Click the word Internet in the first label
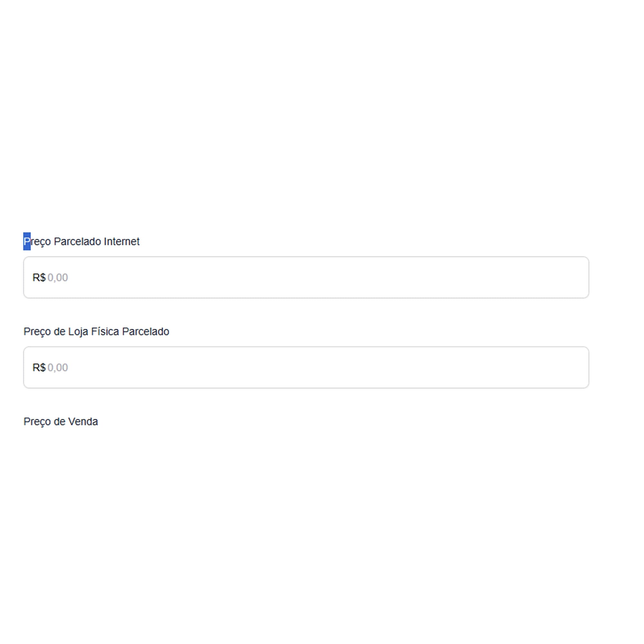 pos(122,241)
